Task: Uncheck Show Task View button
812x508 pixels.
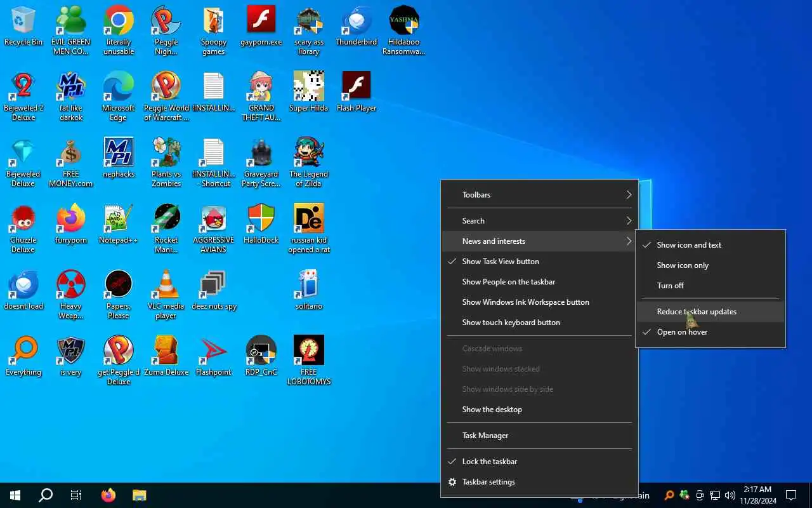Action: (x=539, y=262)
